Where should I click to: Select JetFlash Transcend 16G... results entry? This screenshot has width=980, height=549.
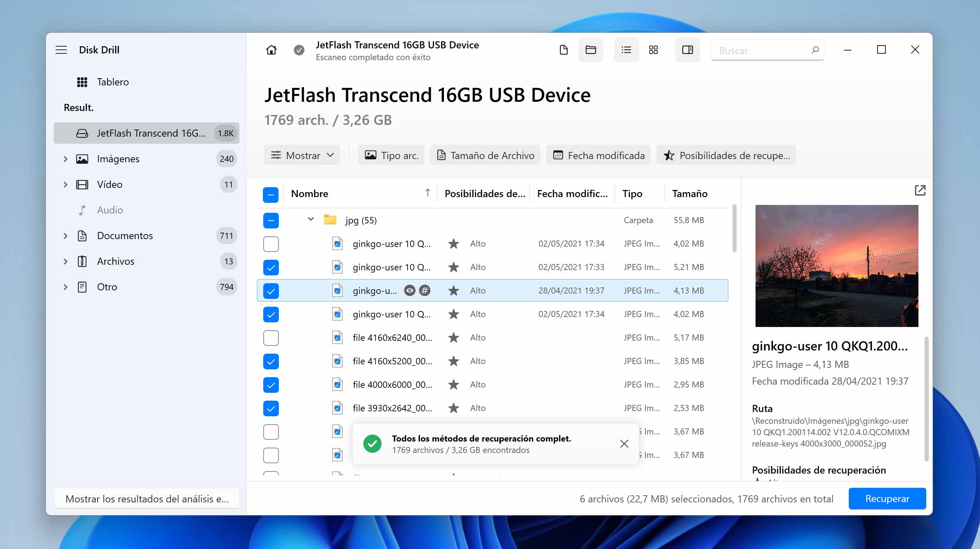tap(147, 133)
